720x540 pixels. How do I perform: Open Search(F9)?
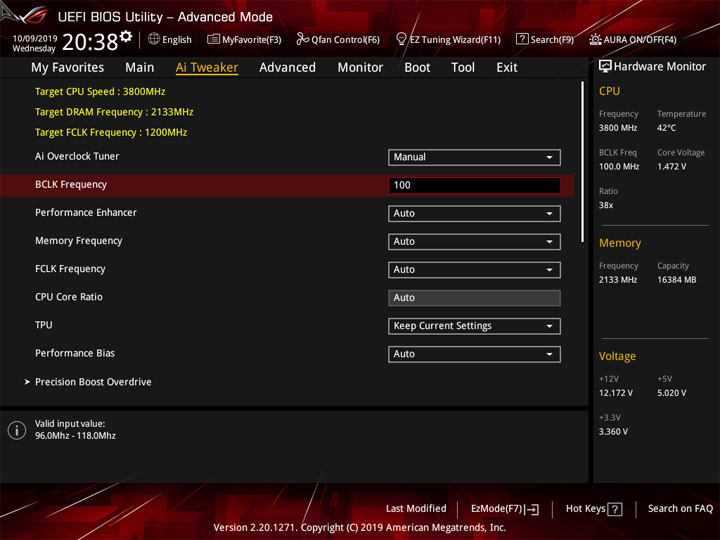coord(545,39)
